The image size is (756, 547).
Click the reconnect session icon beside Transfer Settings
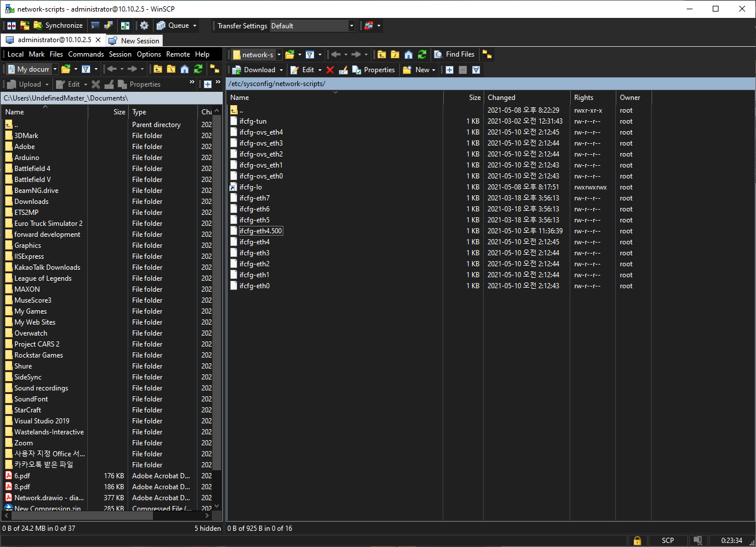pos(369,25)
